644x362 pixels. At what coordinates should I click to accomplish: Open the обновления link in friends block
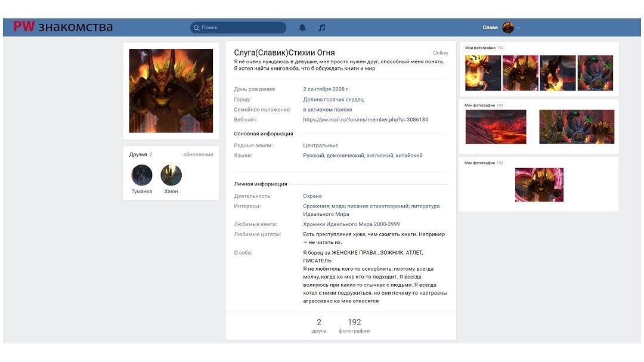tap(198, 154)
